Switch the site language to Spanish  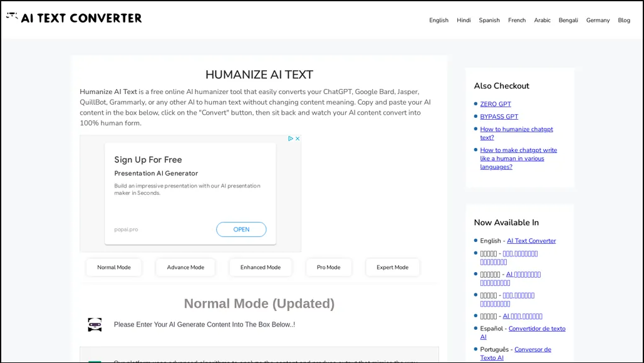[489, 20]
